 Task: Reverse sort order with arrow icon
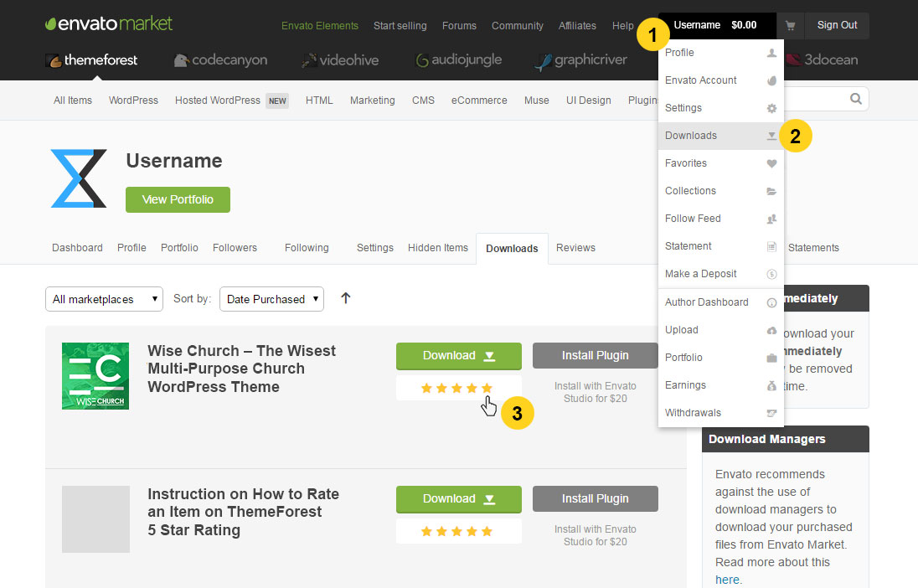(x=345, y=298)
